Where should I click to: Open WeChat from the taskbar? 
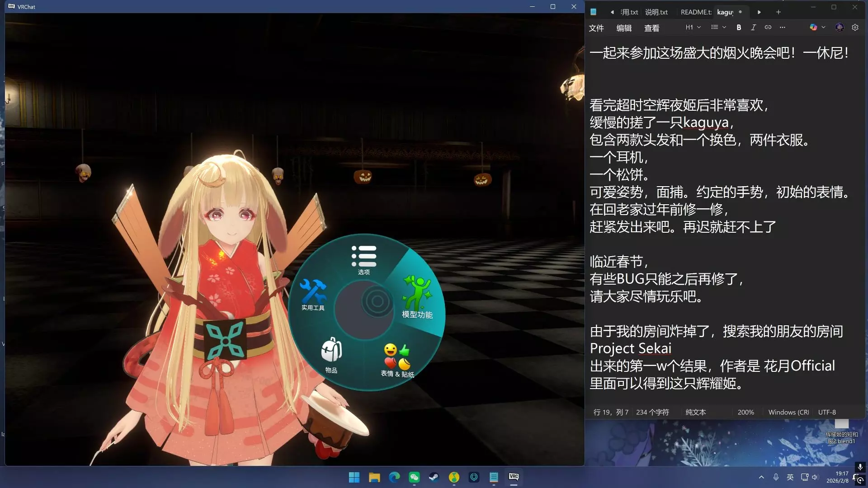(414, 477)
